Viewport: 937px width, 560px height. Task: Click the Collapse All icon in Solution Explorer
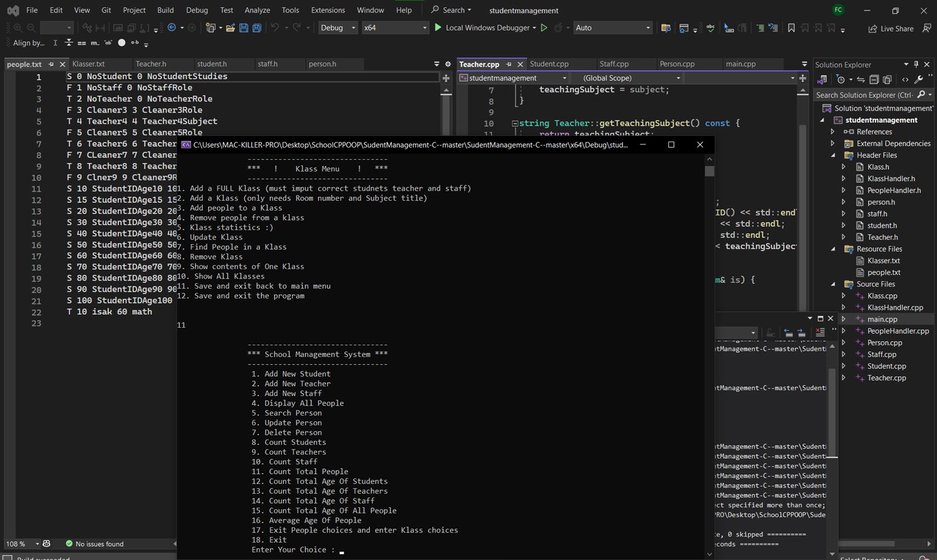click(874, 80)
